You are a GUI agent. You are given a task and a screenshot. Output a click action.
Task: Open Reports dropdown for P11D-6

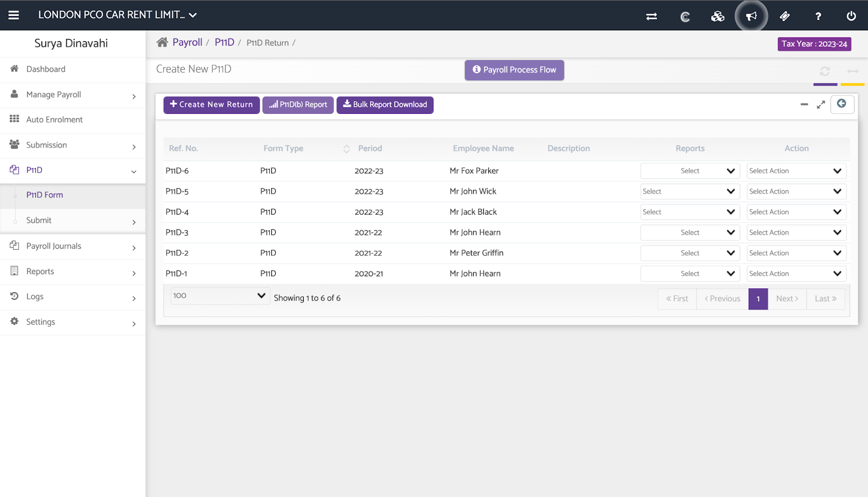pos(690,171)
